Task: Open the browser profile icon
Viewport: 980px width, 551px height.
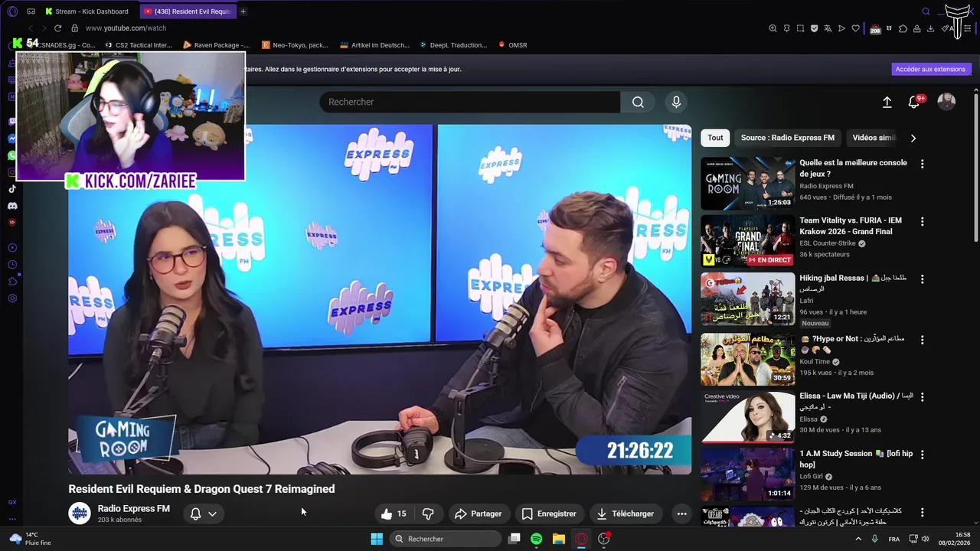Action: (916, 28)
